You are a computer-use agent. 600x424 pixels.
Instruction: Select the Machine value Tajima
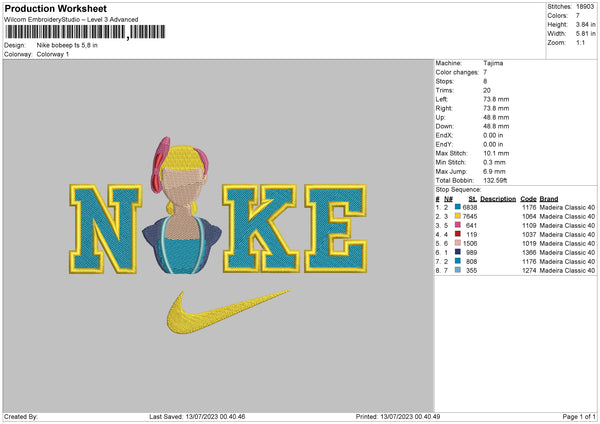tap(493, 63)
